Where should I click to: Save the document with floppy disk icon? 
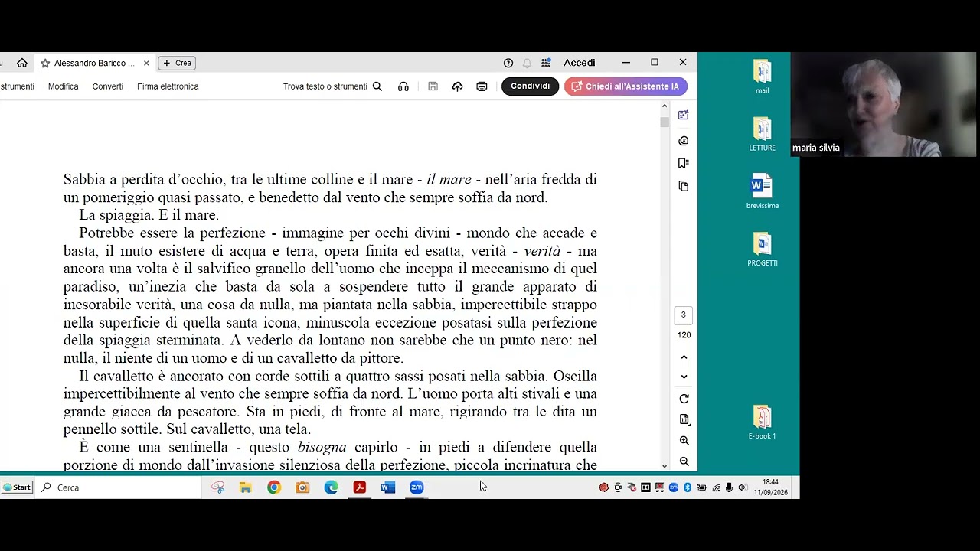pos(433,86)
